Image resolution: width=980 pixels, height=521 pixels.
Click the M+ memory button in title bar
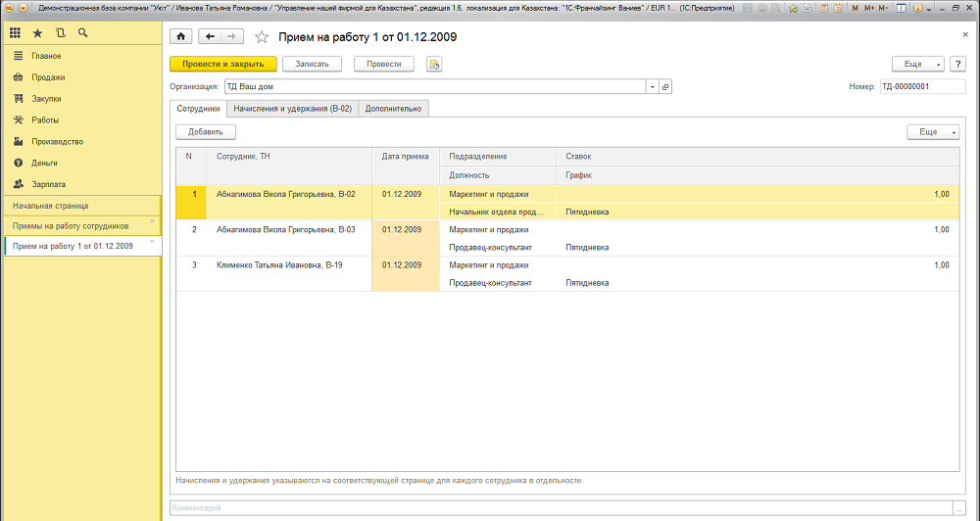click(867, 8)
